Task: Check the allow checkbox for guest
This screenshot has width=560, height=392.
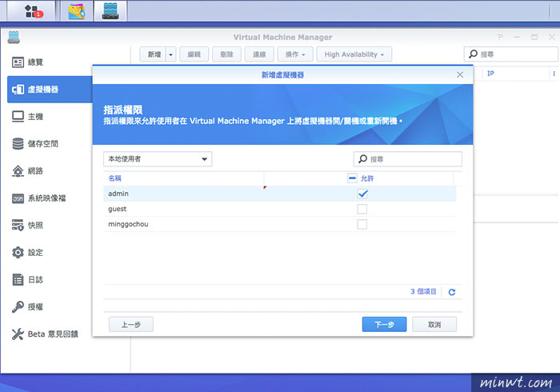Action: pyautogui.click(x=362, y=209)
